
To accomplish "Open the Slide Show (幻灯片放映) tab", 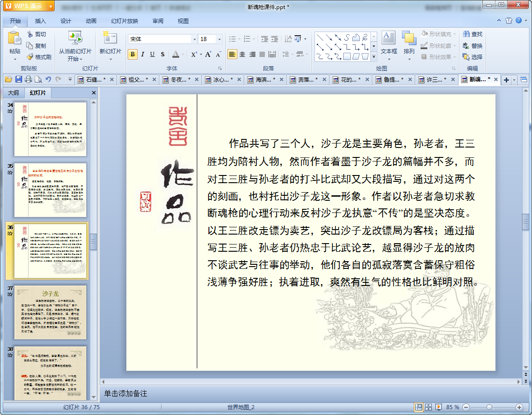I will click(x=125, y=21).
